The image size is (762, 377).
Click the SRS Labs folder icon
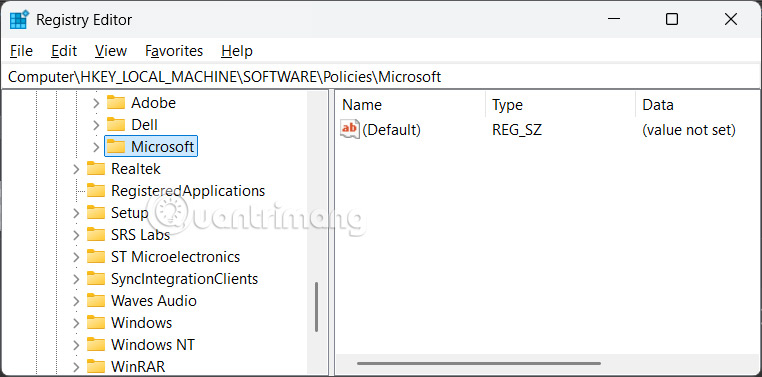click(x=96, y=235)
